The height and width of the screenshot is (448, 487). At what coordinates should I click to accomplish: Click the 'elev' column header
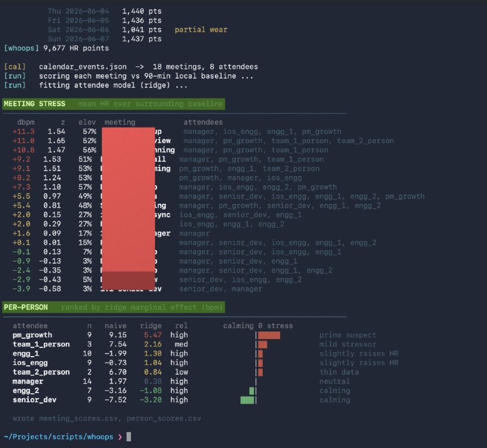point(87,122)
